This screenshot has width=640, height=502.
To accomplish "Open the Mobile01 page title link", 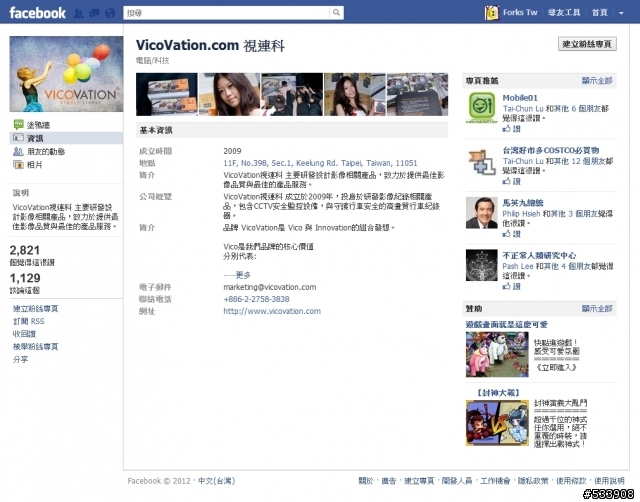I will point(520,98).
